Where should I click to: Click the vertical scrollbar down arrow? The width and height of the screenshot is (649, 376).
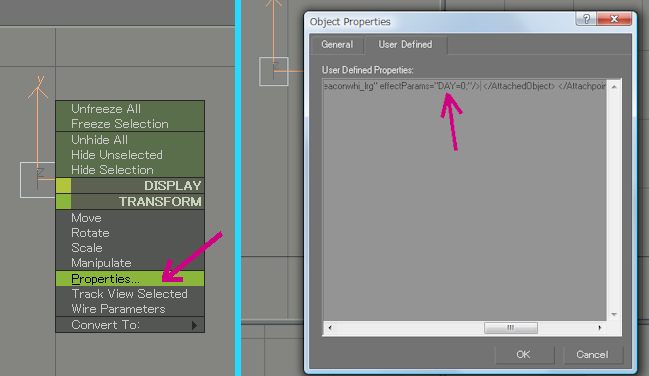tap(614, 314)
